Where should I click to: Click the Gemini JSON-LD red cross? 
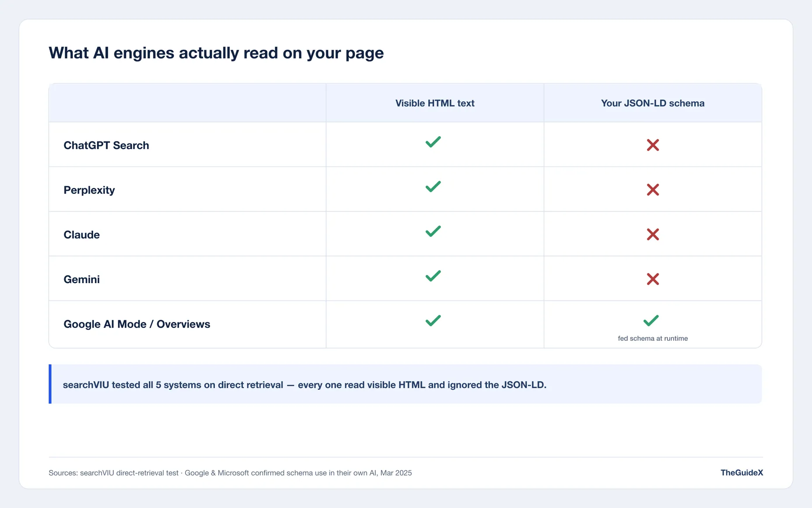click(653, 279)
